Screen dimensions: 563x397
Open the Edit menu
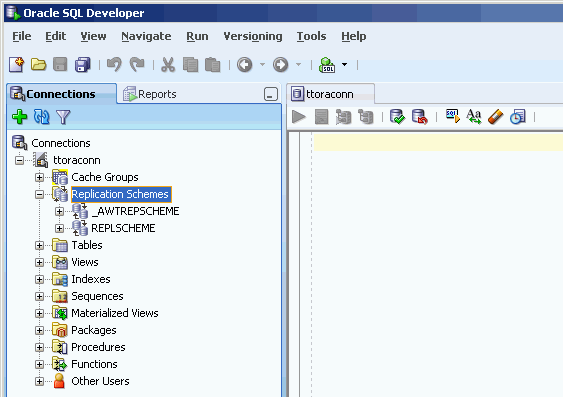56,36
